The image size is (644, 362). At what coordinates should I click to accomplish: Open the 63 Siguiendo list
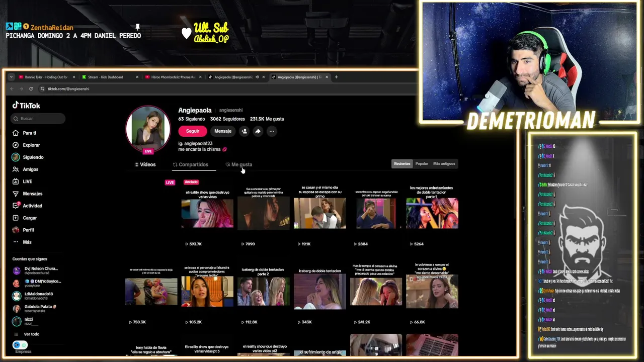pos(192,119)
